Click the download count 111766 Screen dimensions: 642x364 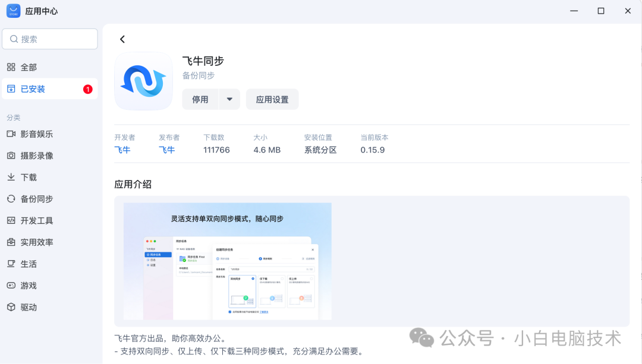click(216, 150)
